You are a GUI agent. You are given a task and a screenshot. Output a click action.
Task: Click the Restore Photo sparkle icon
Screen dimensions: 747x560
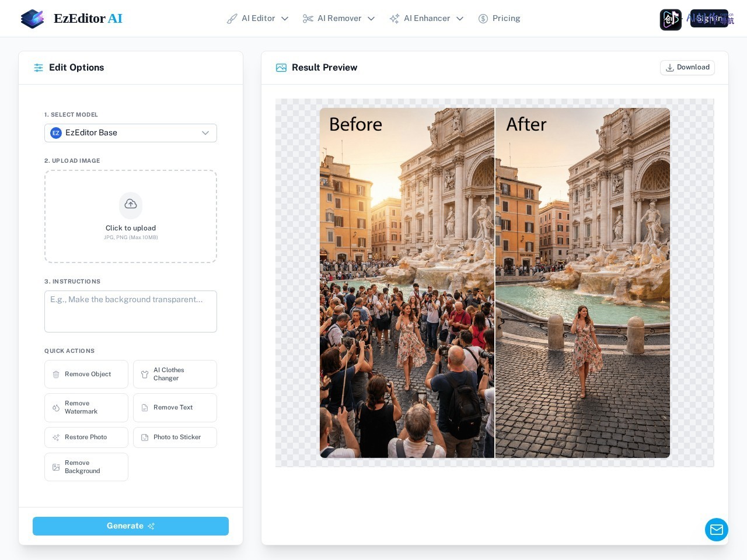tap(56, 437)
